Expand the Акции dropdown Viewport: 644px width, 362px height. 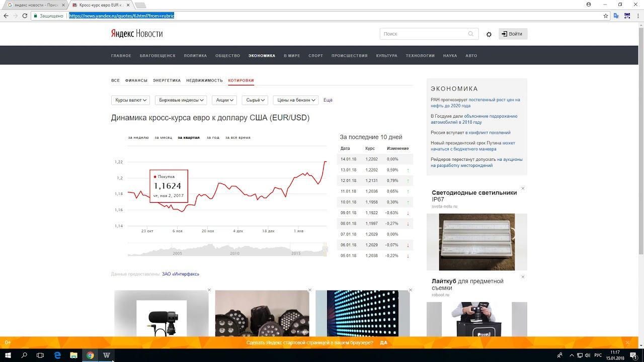coord(224,100)
